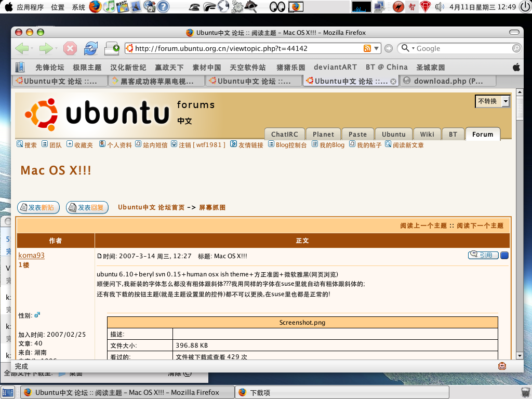This screenshot has height=399, width=532.
Task: Expand the address bar URL history dropdown
Action: click(376, 48)
